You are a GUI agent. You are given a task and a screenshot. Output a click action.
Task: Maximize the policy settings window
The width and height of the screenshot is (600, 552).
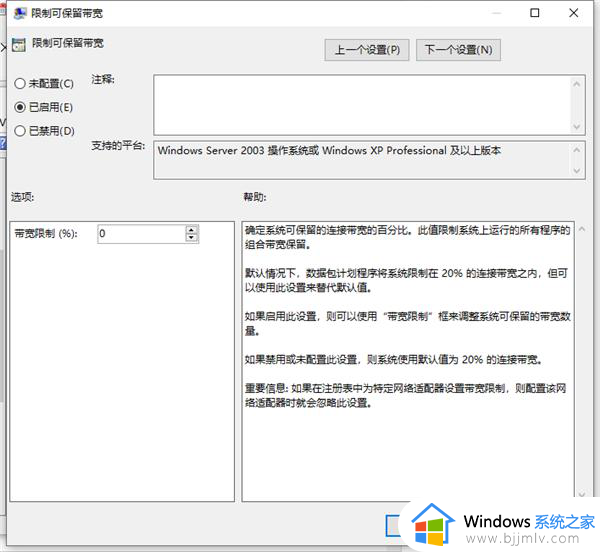coord(534,13)
